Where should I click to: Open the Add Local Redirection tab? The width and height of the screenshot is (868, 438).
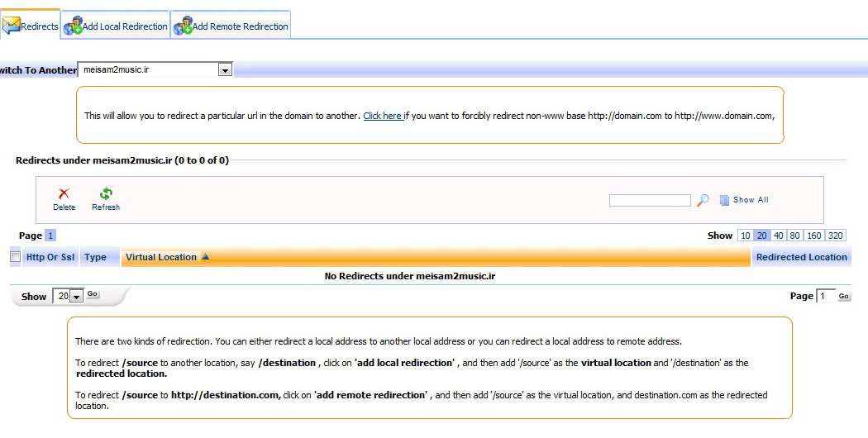click(115, 26)
